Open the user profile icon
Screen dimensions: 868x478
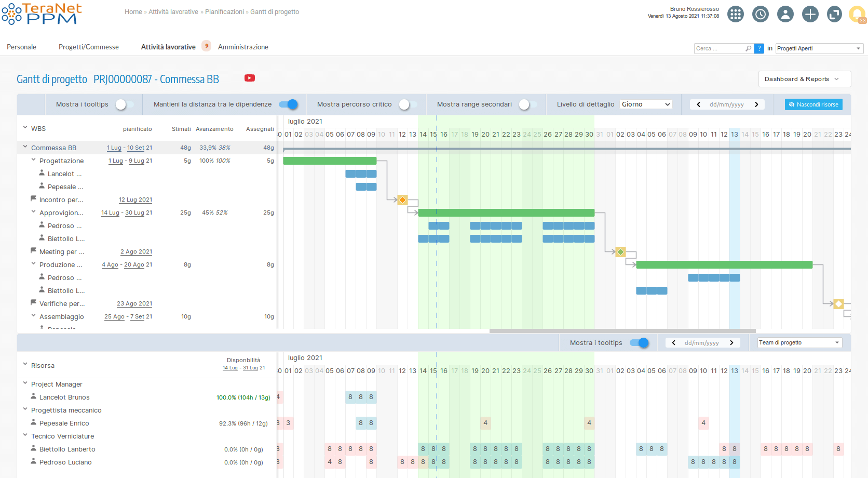pyautogui.click(x=785, y=14)
